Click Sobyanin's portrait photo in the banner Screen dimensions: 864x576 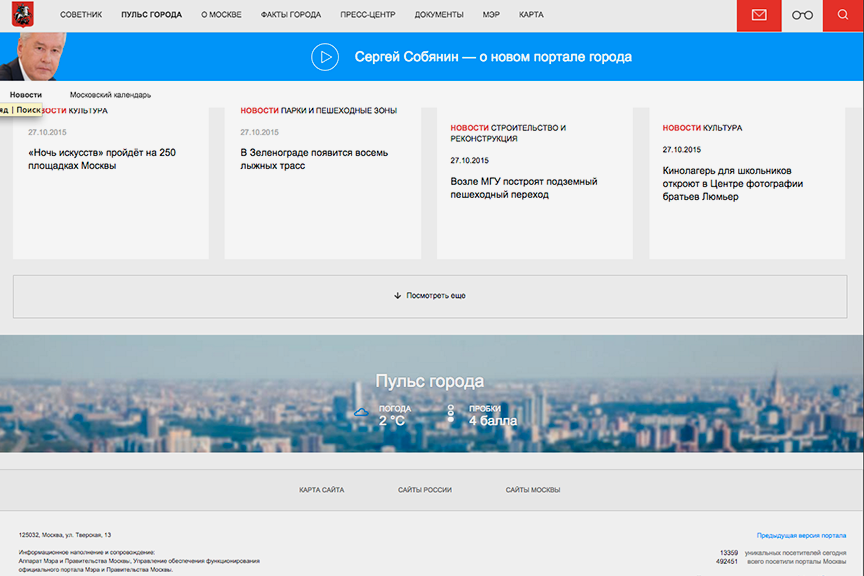pos(34,57)
